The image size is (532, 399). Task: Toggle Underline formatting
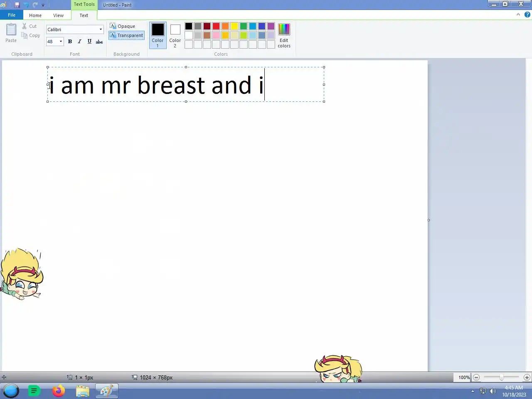pyautogui.click(x=89, y=42)
